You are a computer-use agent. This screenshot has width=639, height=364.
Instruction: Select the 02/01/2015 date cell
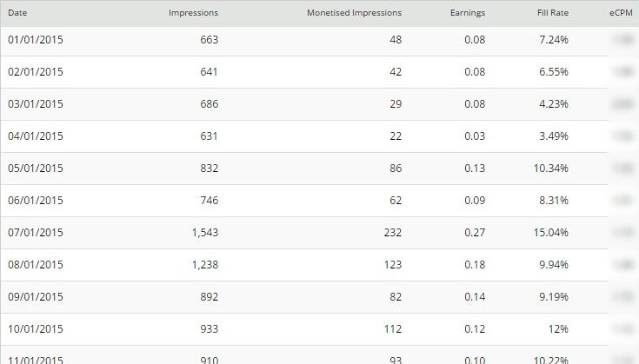pos(36,72)
